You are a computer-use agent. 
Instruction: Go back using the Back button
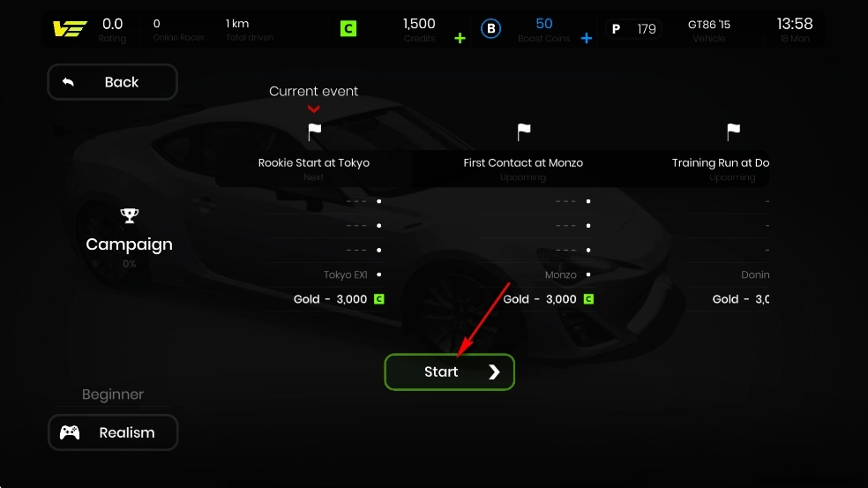click(x=112, y=82)
